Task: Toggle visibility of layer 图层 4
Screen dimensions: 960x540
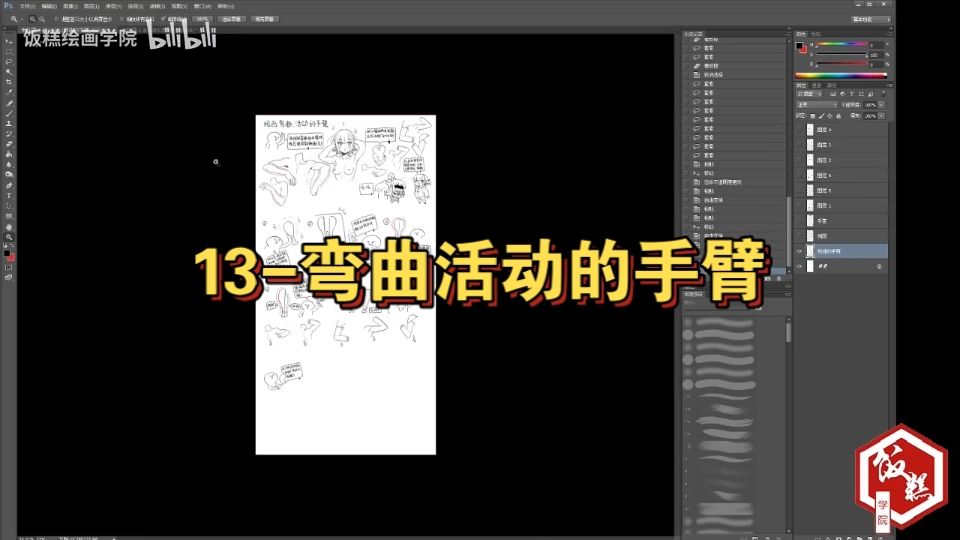Action: [799, 130]
